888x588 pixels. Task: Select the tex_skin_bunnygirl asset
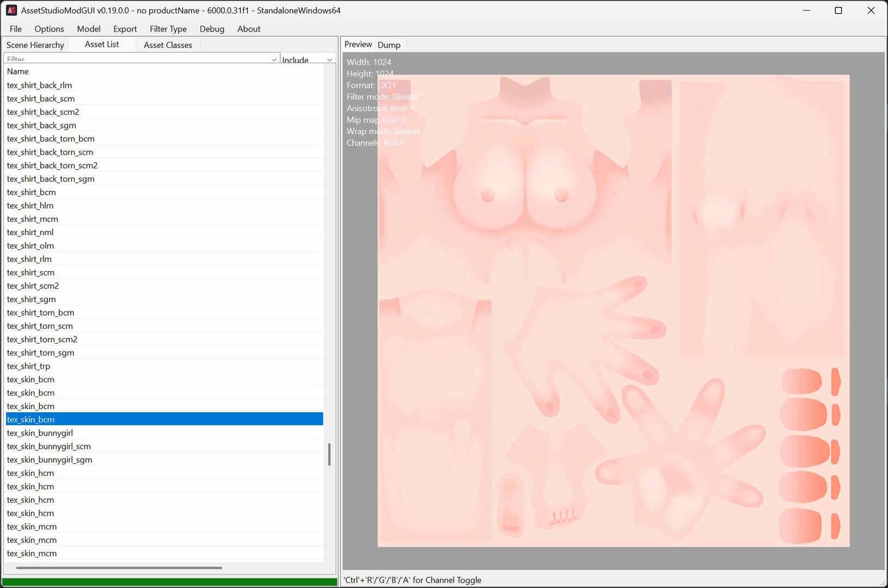coord(164,433)
